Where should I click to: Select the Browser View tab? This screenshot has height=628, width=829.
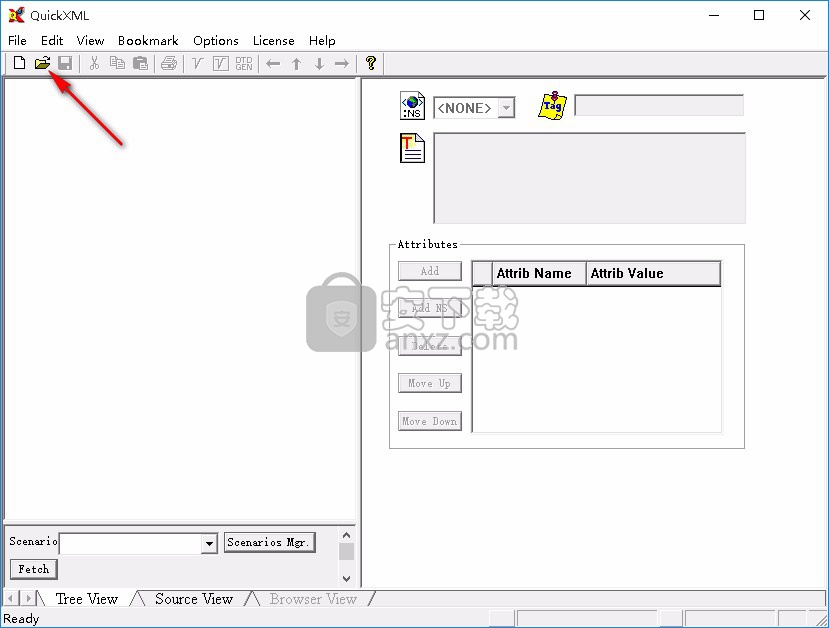tap(313, 599)
